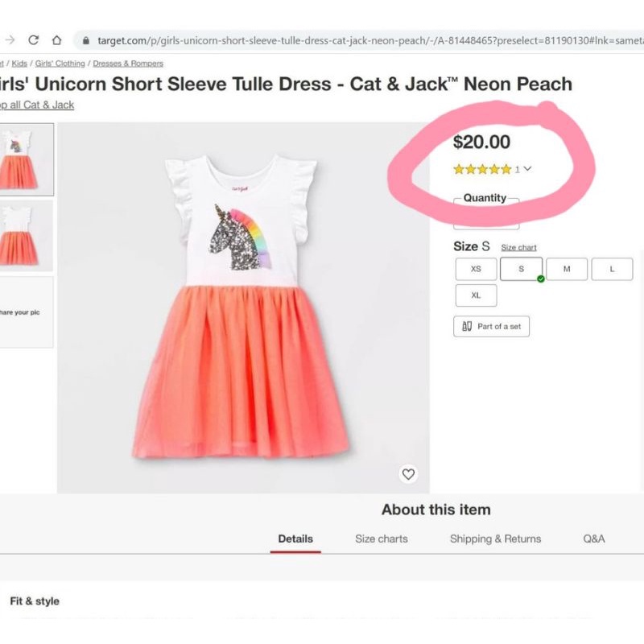Click the $20.00 price text

(x=481, y=142)
